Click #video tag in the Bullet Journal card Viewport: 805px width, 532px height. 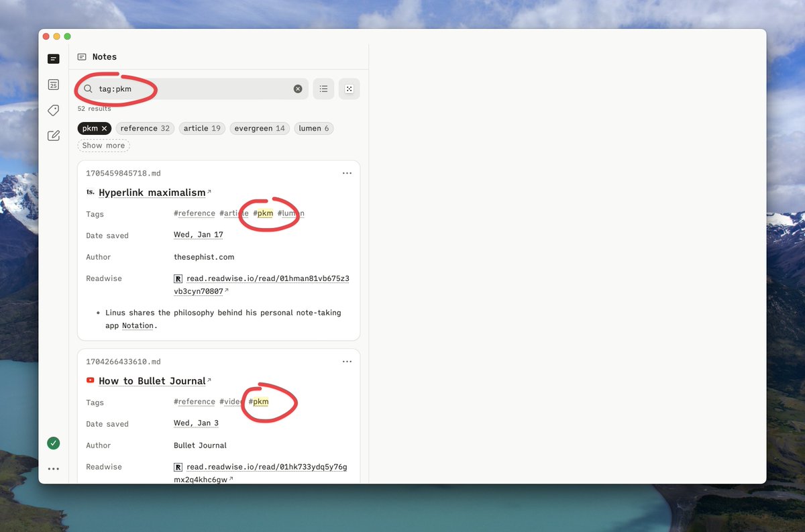(x=231, y=402)
